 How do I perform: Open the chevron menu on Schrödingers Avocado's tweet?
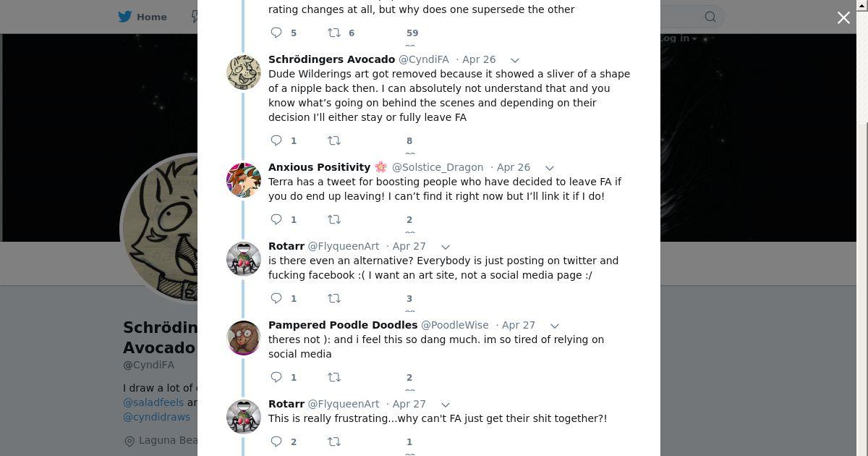tap(515, 60)
